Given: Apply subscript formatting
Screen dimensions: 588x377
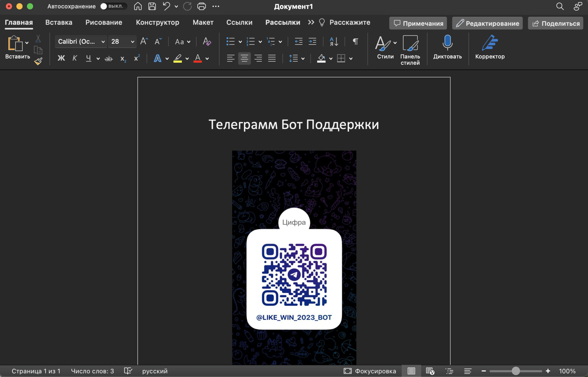Looking at the screenshot, I should point(123,59).
